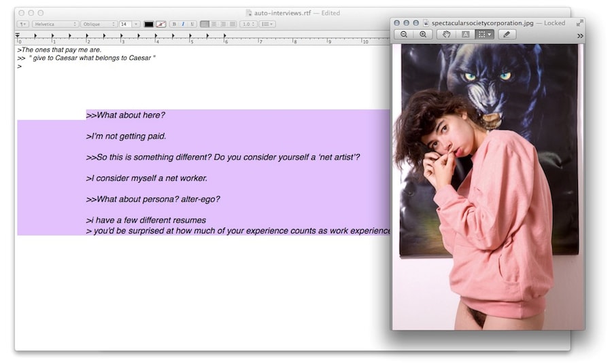Open the Oblique typeface dropdown

[98, 24]
